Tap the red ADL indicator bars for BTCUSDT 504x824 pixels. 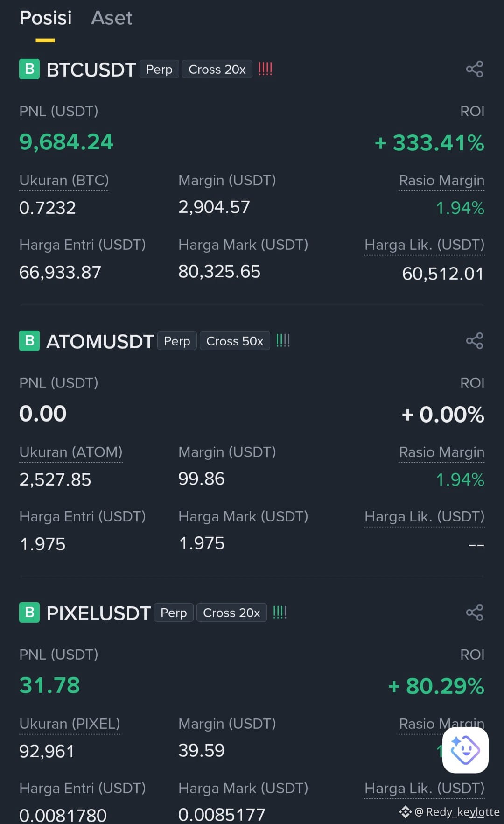(266, 69)
